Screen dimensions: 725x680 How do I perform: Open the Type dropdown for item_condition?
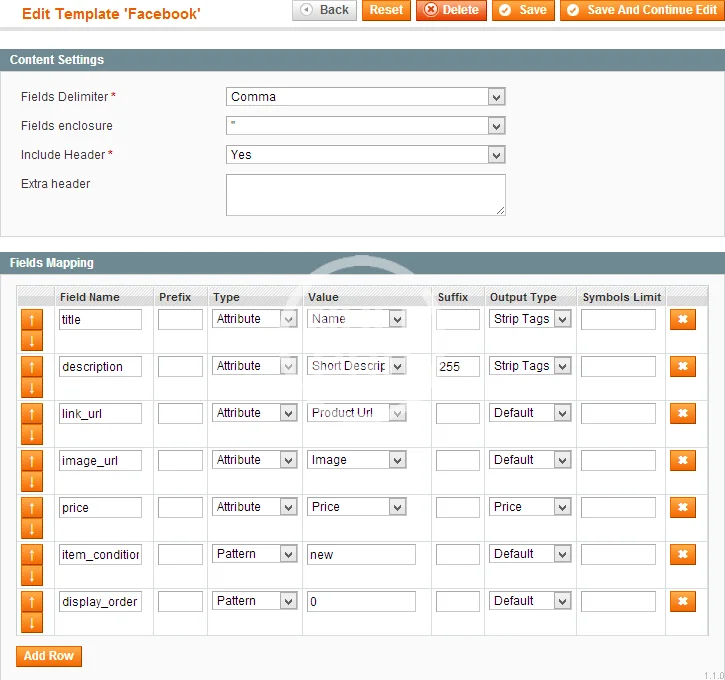(x=255, y=554)
